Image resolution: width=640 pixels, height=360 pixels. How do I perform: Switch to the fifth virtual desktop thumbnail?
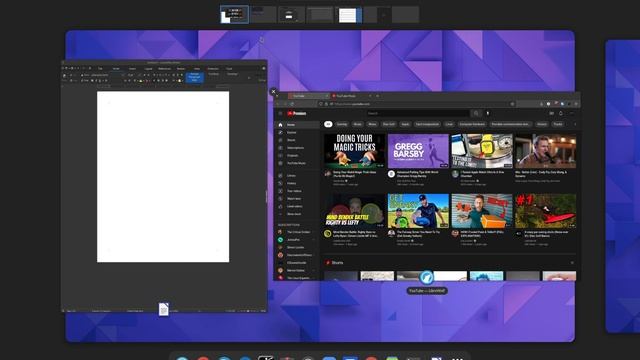pos(349,14)
